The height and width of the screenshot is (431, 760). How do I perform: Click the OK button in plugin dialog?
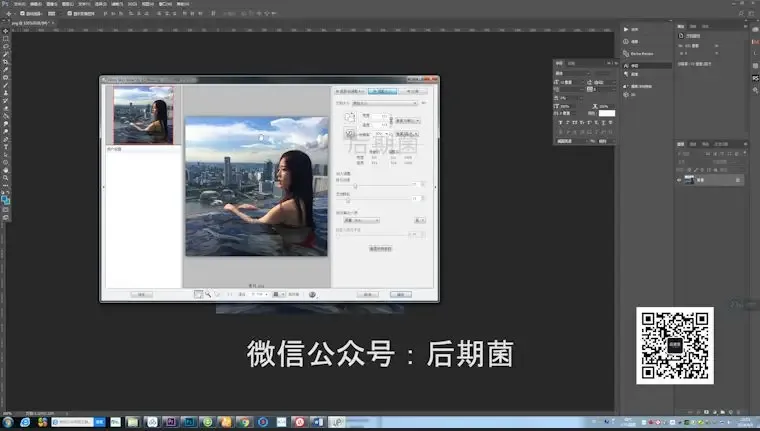[x=401, y=294]
